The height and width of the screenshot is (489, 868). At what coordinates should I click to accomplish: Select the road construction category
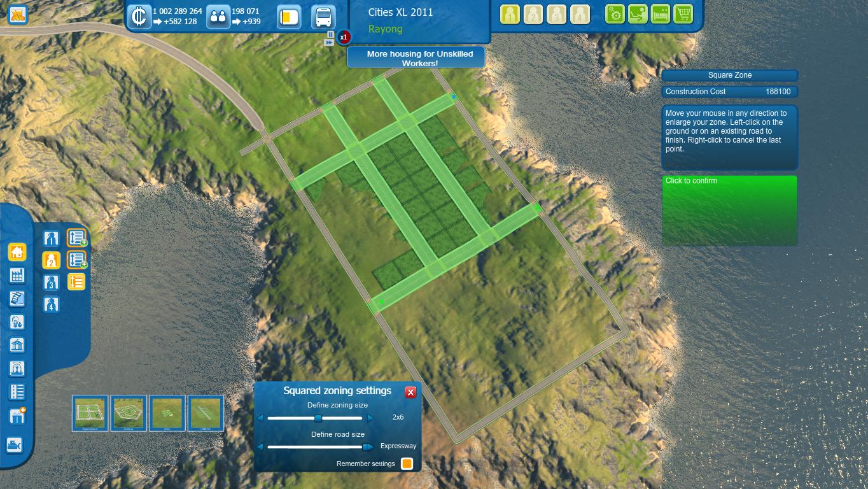coord(17,392)
